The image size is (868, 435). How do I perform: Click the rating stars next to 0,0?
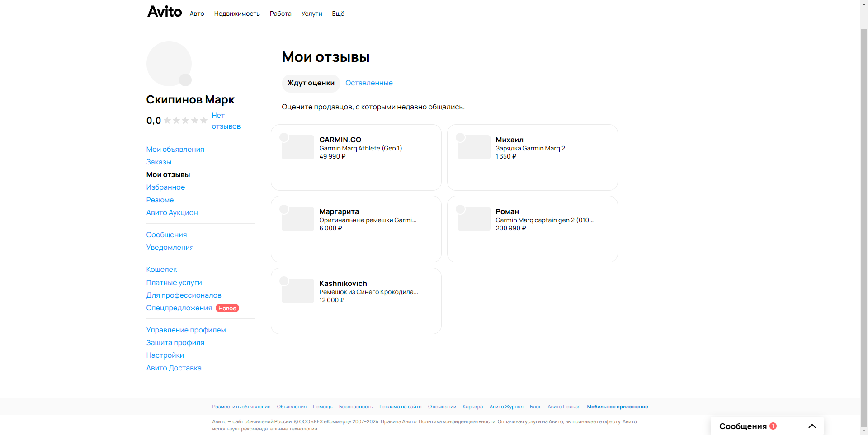tap(185, 121)
